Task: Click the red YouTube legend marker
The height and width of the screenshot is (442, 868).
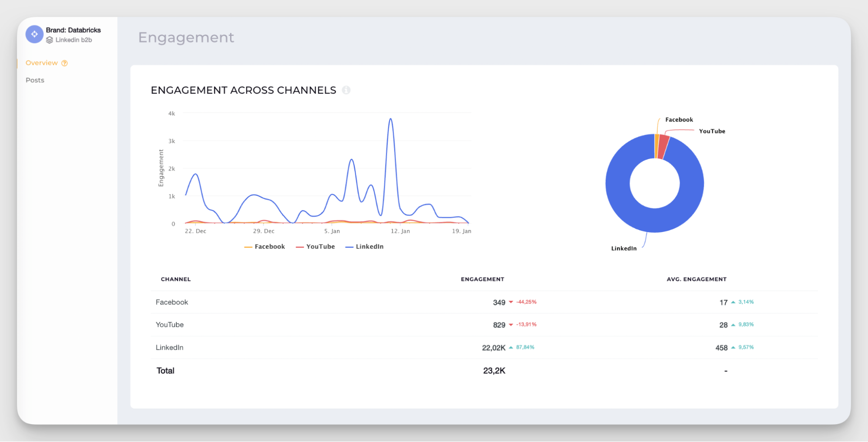Action: tap(300, 246)
